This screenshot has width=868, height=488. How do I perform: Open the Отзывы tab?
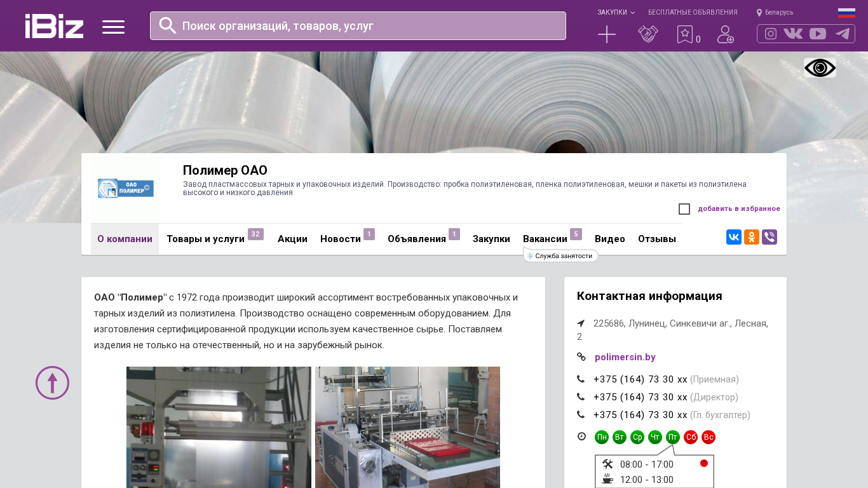(657, 239)
